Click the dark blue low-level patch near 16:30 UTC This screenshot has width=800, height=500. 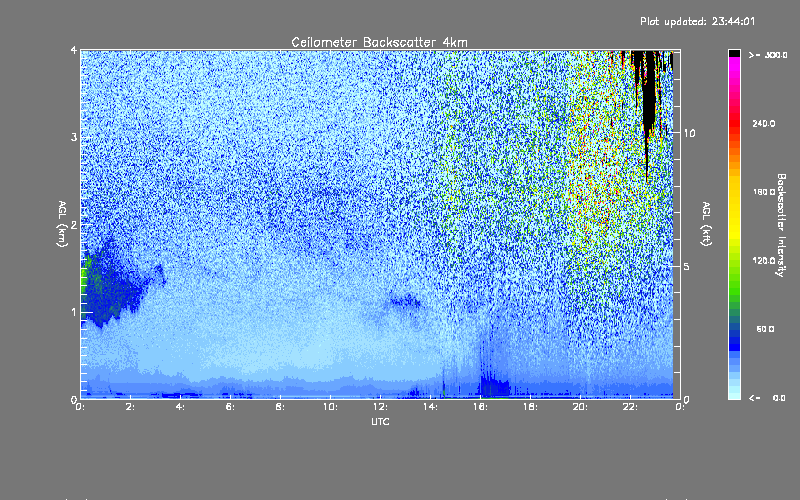[494, 386]
